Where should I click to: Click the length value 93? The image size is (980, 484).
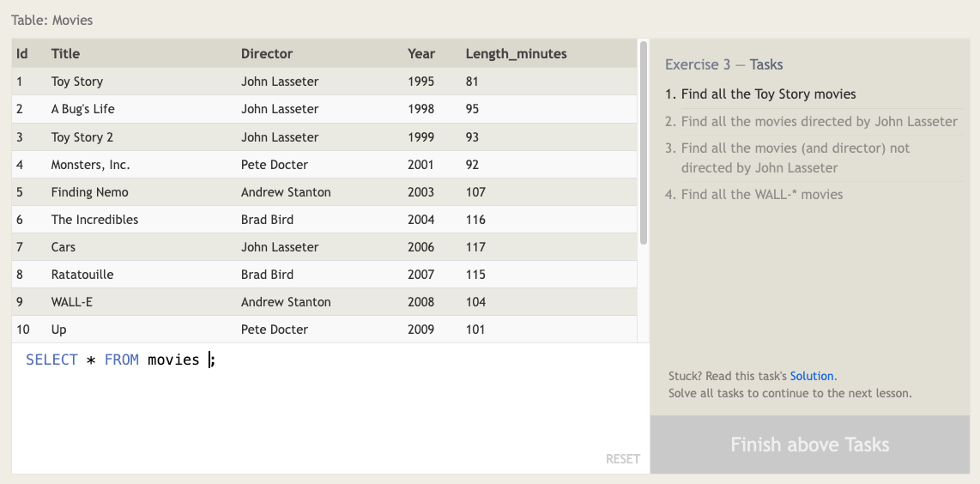click(x=472, y=137)
